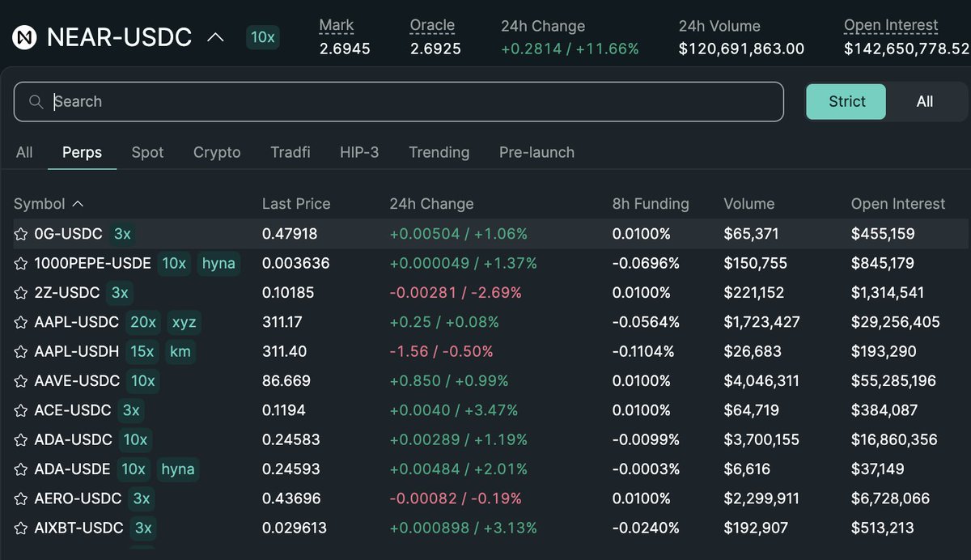Star the ADA-USDE row

[x=21, y=469]
